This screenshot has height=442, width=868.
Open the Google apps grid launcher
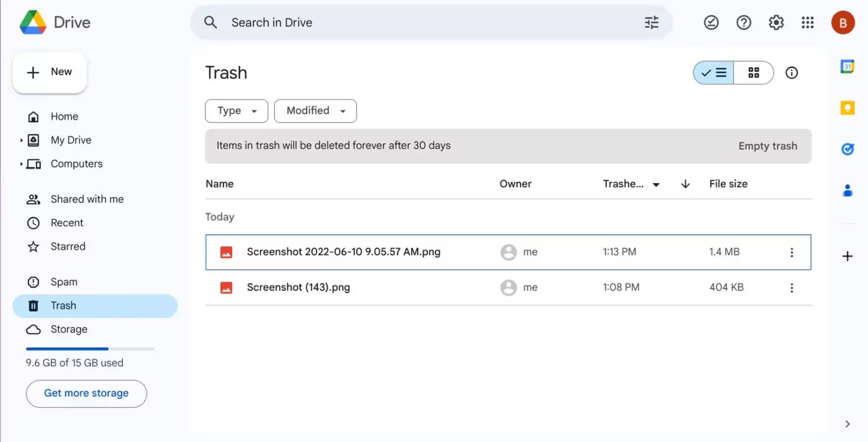pyautogui.click(x=808, y=23)
